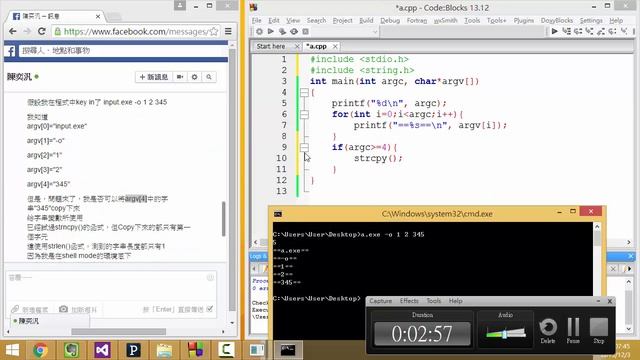
Task: Close the Start here tab
Action: point(297,47)
